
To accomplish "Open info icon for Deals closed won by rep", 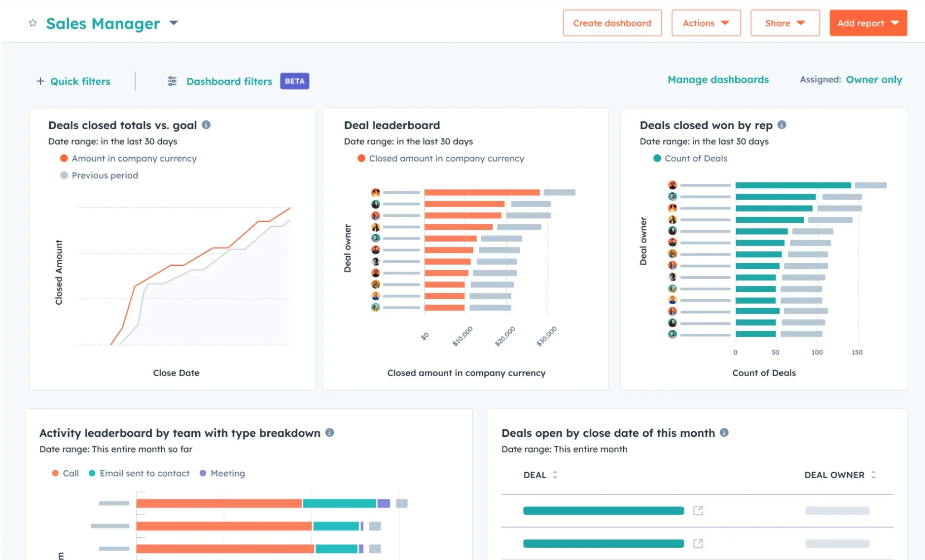I will pos(782,125).
